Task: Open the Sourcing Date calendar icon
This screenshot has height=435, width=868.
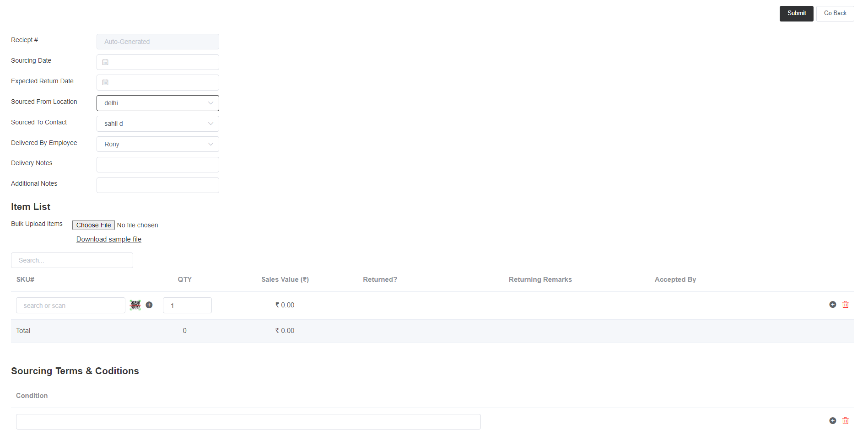Action: pyautogui.click(x=106, y=62)
